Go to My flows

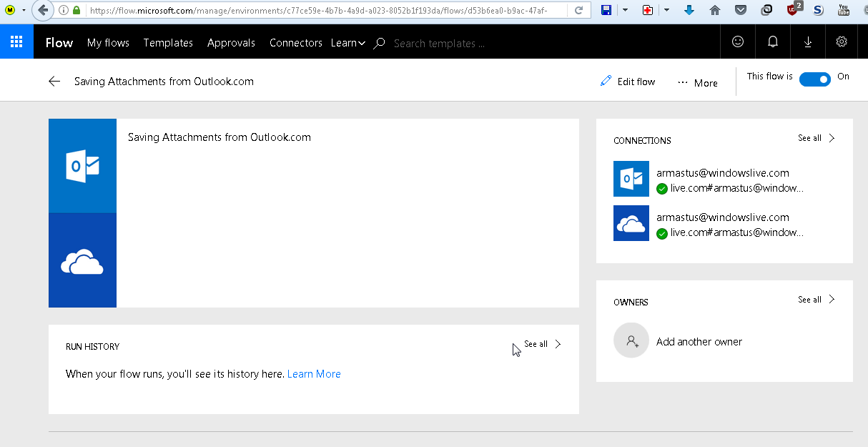[x=108, y=43]
